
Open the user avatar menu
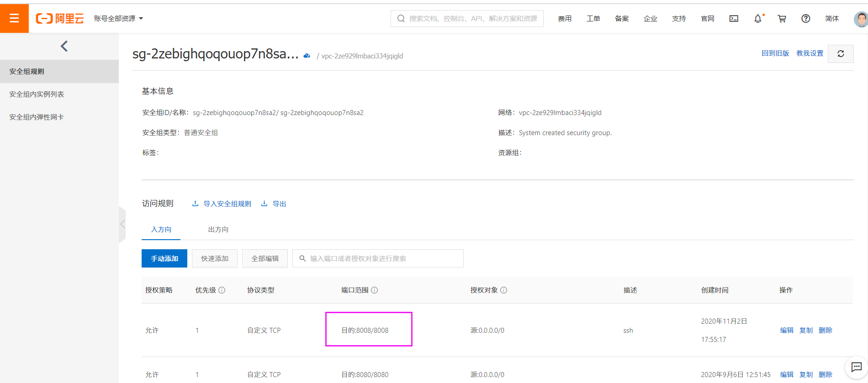[861, 19]
